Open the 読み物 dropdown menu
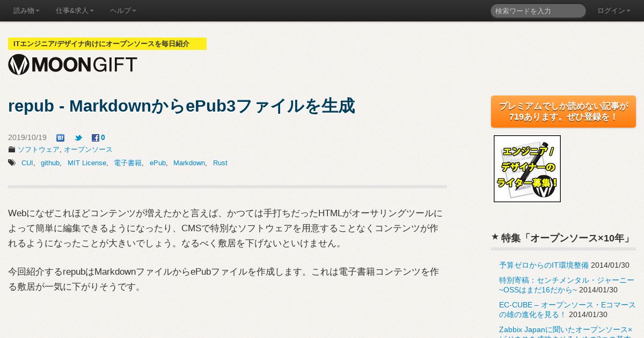 [x=26, y=11]
